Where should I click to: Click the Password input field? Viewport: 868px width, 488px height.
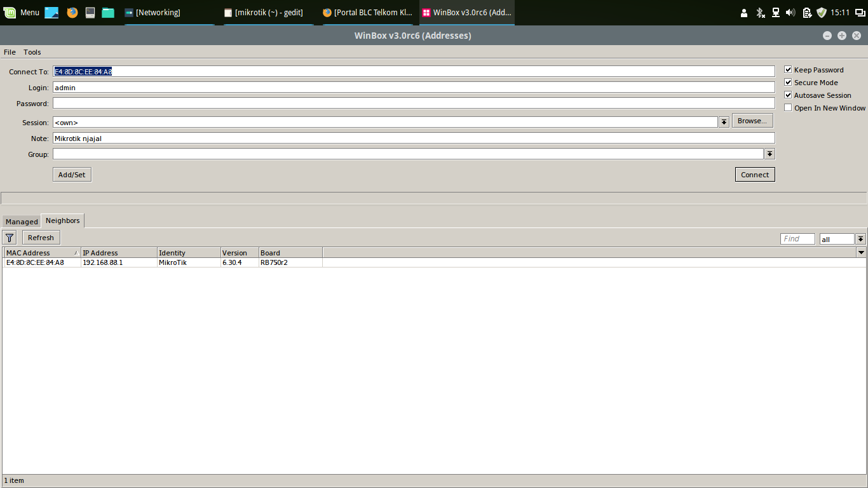[x=414, y=103]
